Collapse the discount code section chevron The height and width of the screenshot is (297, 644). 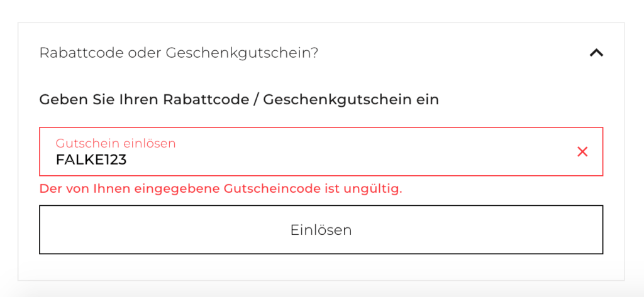pos(596,53)
